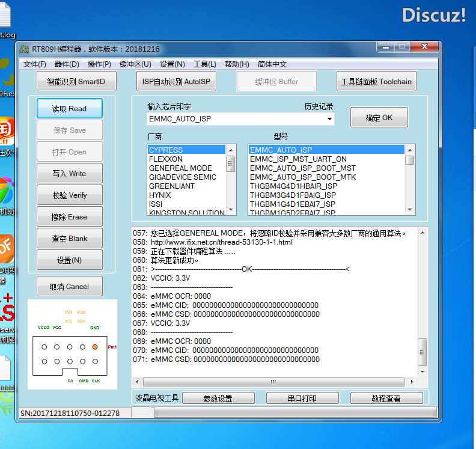Click the 教程查看 button
Viewport: 476px width, 449px height.
click(x=386, y=398)
